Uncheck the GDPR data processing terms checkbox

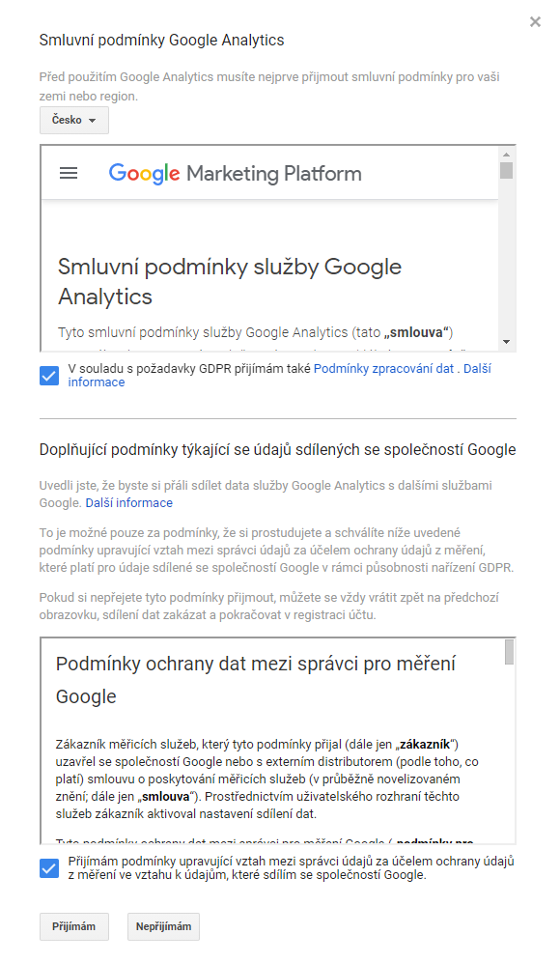click(49, 375)
